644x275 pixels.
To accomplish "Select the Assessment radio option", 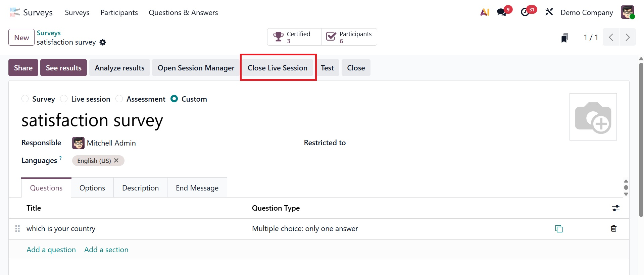I will point(119,99).
